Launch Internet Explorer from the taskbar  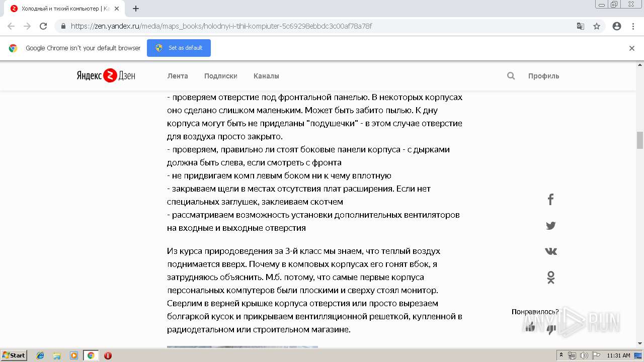tap(40, 355)
